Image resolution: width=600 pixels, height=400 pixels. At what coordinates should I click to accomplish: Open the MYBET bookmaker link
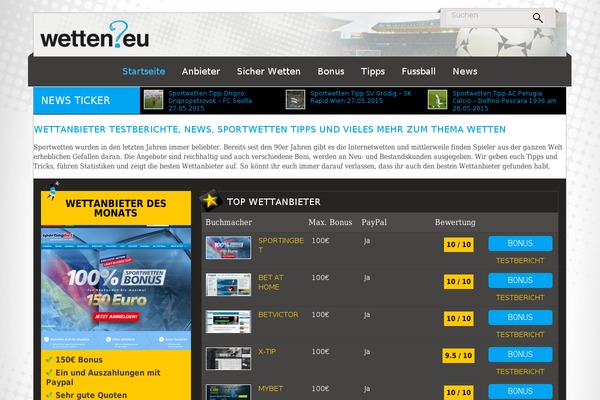click(271, 389)
